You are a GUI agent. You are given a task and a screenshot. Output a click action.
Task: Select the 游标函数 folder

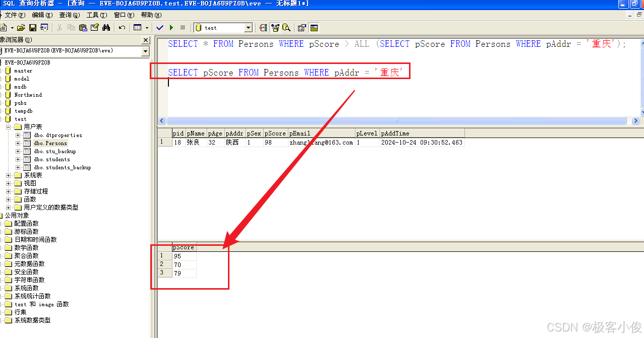[26, 232]
